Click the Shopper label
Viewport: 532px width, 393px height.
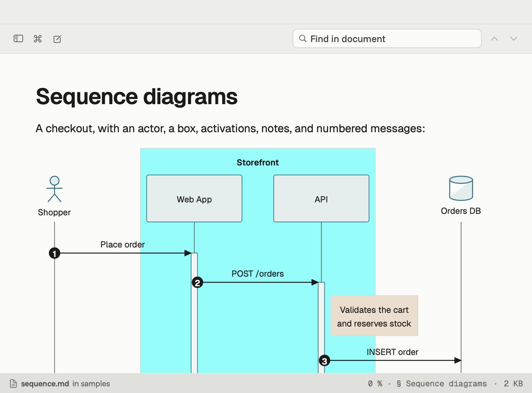pos(54,212)
